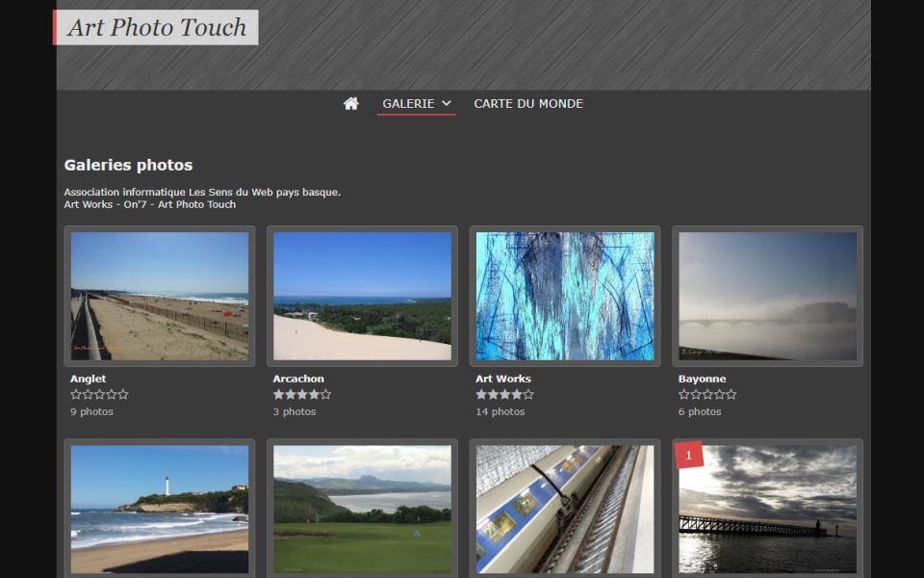
Task: Open the train on rails gallery thumbnail
Action: pyautogui.click(x=565, y=509)
